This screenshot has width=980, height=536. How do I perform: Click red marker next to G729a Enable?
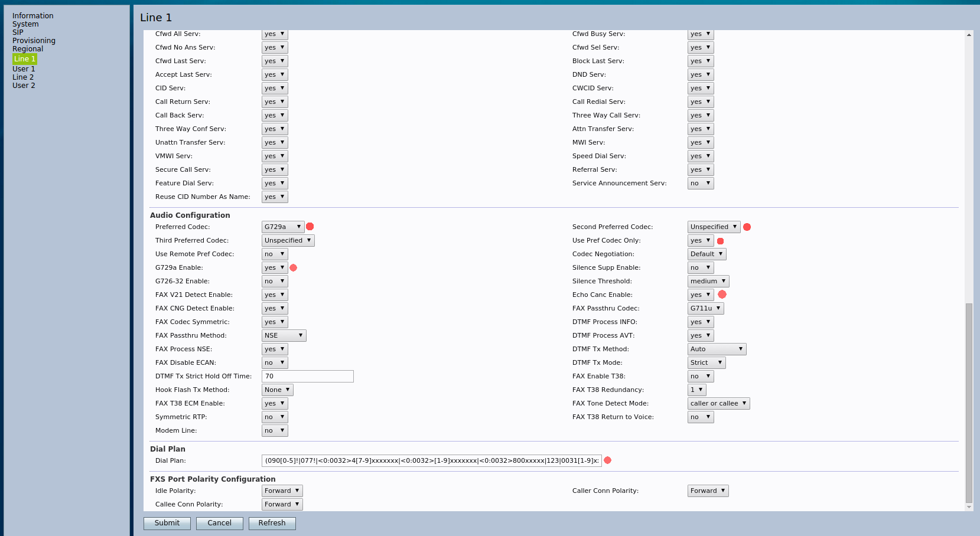293,268
